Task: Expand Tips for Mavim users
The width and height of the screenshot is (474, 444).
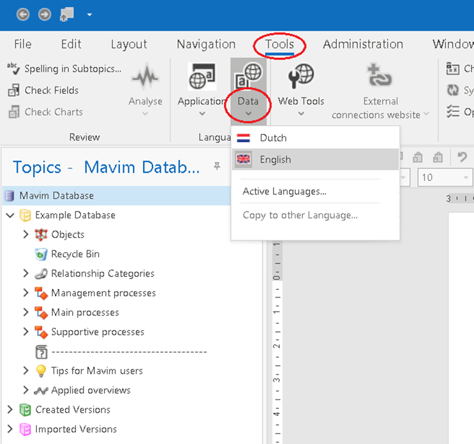Action: click(26, 371)
